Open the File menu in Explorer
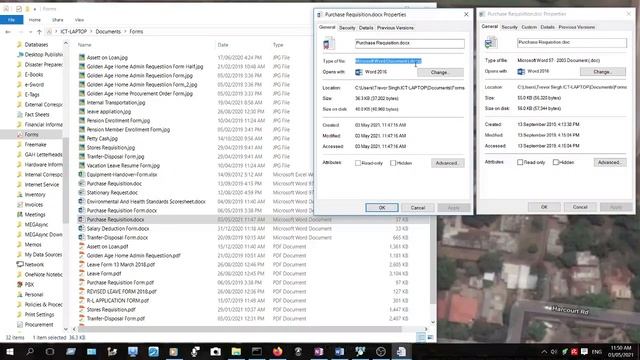This screenshot has width=640, height=360. 11,20
